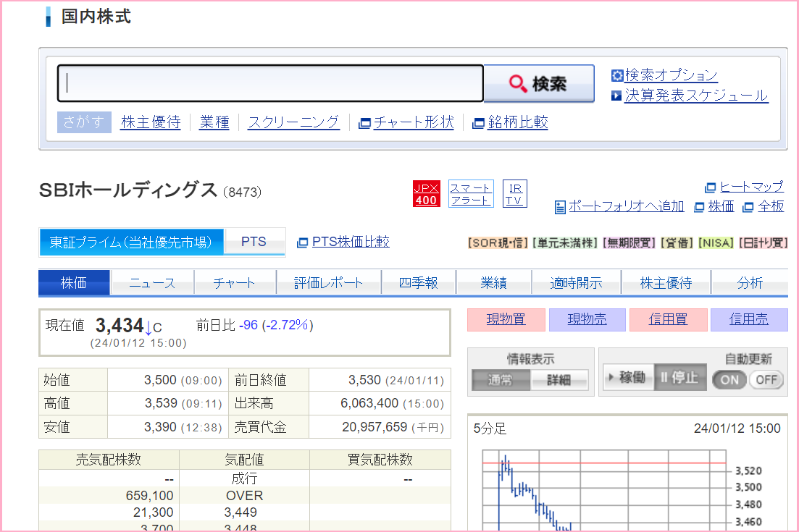Click the 現物売 button

pyautogui.click(x=587, y=320)
